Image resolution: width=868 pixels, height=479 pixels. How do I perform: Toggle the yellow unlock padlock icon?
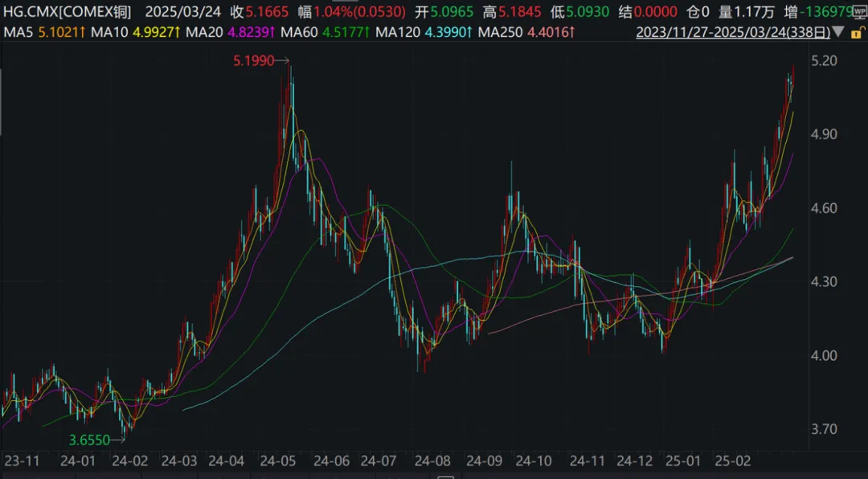pyautogui.click(x=859, y=33)
